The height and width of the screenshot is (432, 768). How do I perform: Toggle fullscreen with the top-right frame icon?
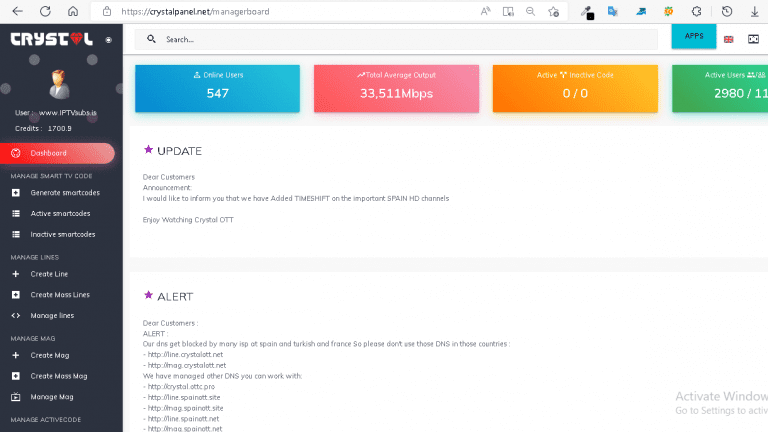753,39
